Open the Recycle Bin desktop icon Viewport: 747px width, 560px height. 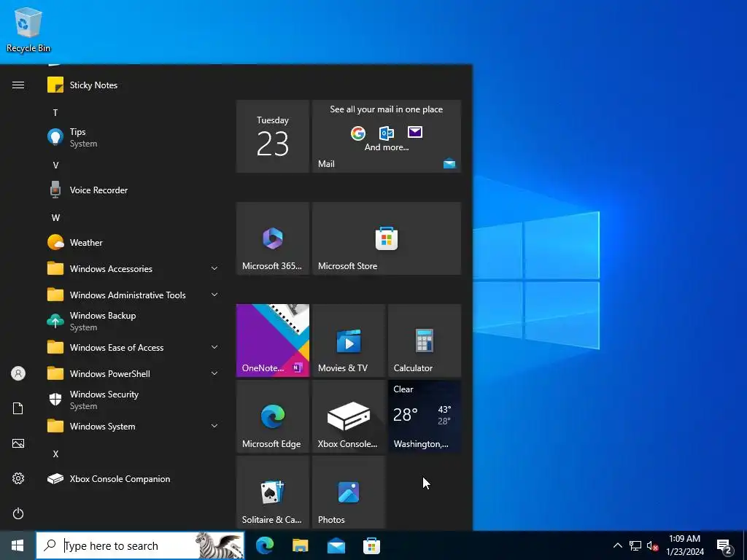pos(28,29)
